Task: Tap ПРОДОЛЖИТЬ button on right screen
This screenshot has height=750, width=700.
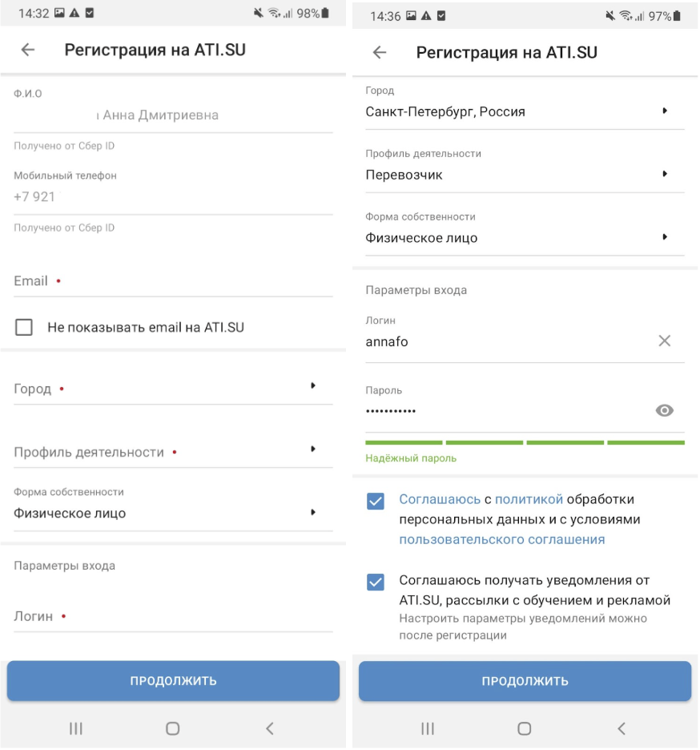Action: 525,681
